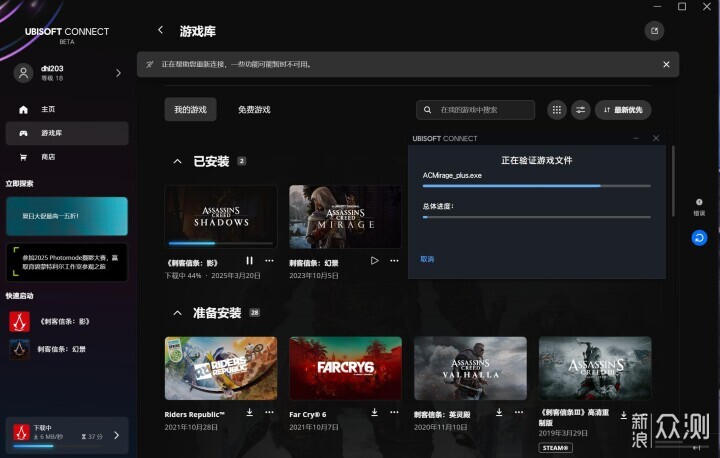Collapse the 已安装 section
720x458 pixels.
pos(177,161)
